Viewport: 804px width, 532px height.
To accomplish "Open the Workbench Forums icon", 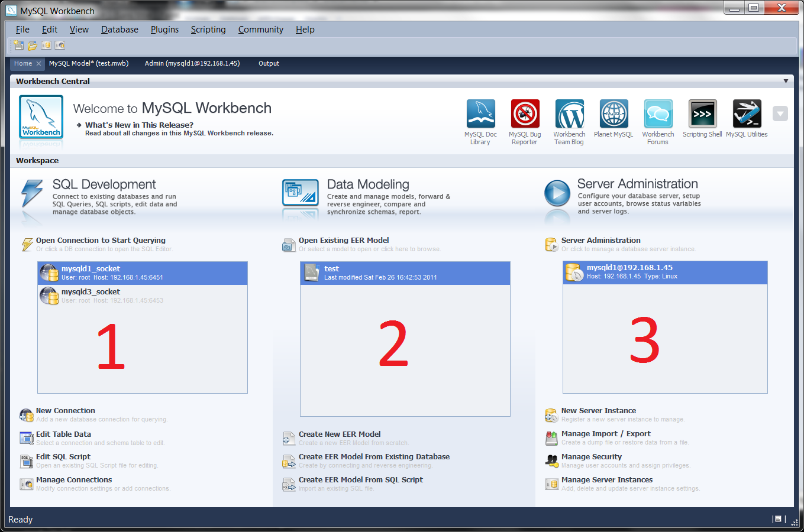I will (658, 113).
